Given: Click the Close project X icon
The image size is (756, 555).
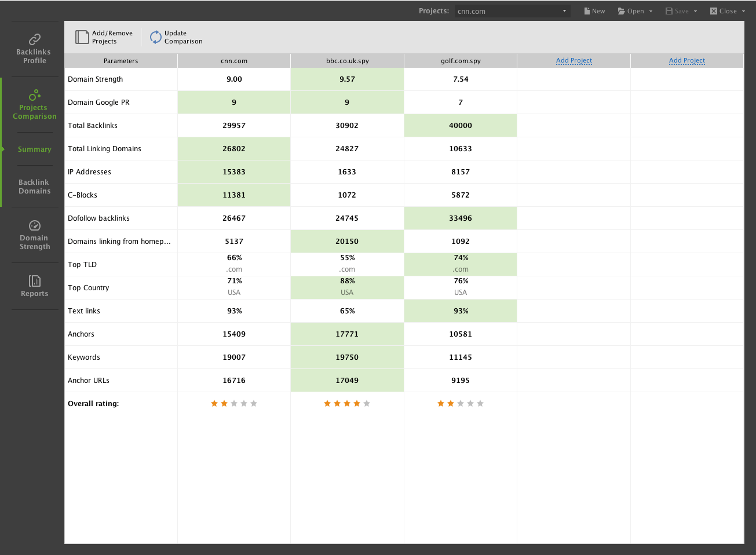Looking at the screenshot, I should click(x=714, y=11).
